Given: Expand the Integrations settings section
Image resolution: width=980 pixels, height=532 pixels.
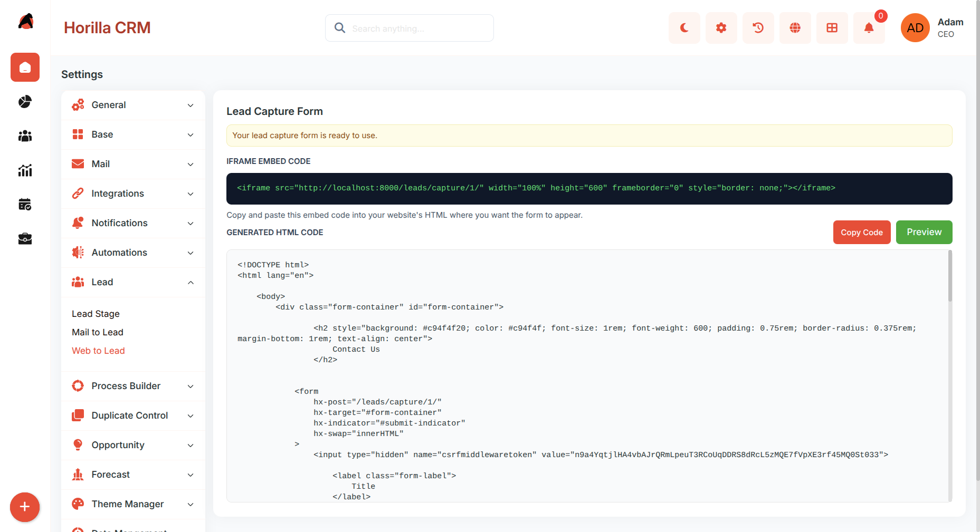Looking at the screenshot, I should click(133, 194).
